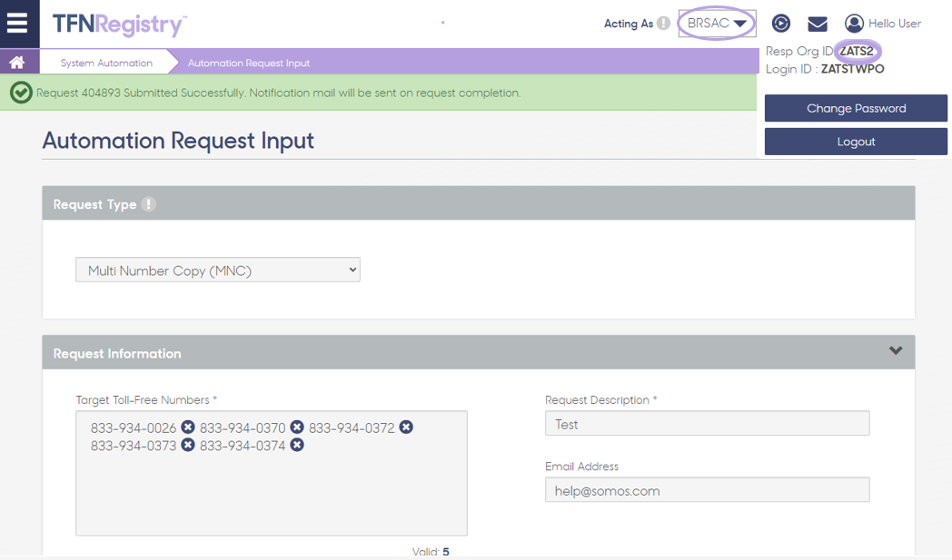Remove number 833-934-0026 using its X icon
Viewport: 952px width, 560px height.
point(188,427)
